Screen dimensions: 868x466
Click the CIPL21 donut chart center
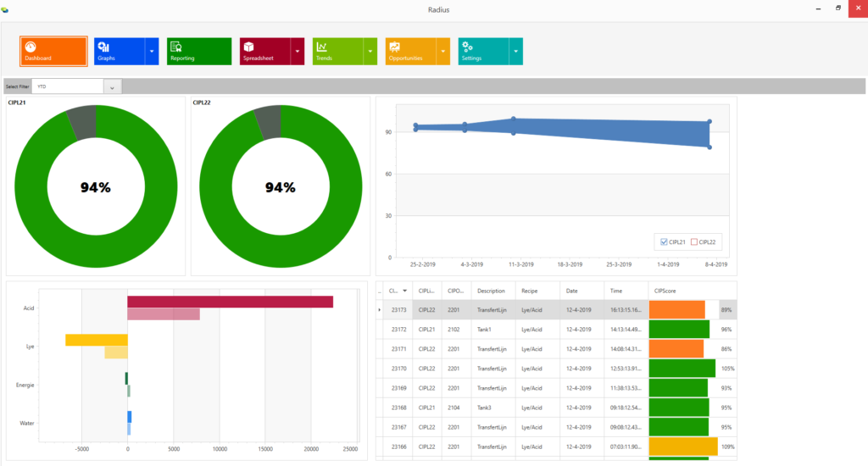pos(95,187)
